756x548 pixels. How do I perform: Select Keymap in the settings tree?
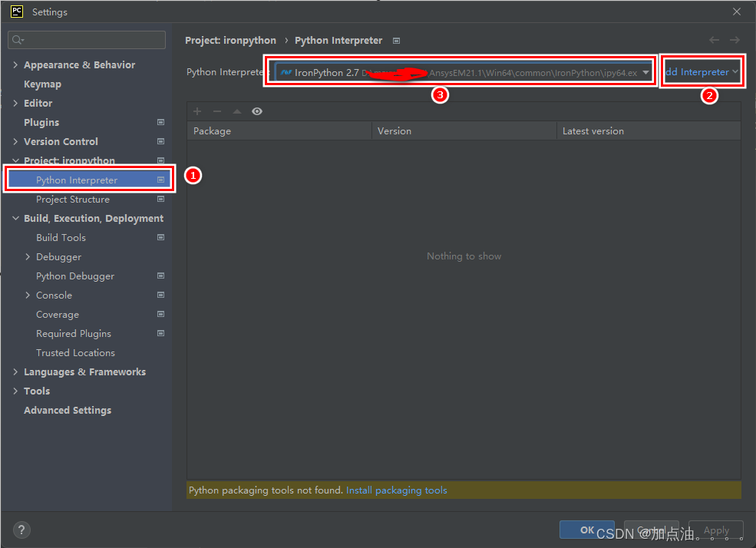(42, 84)
